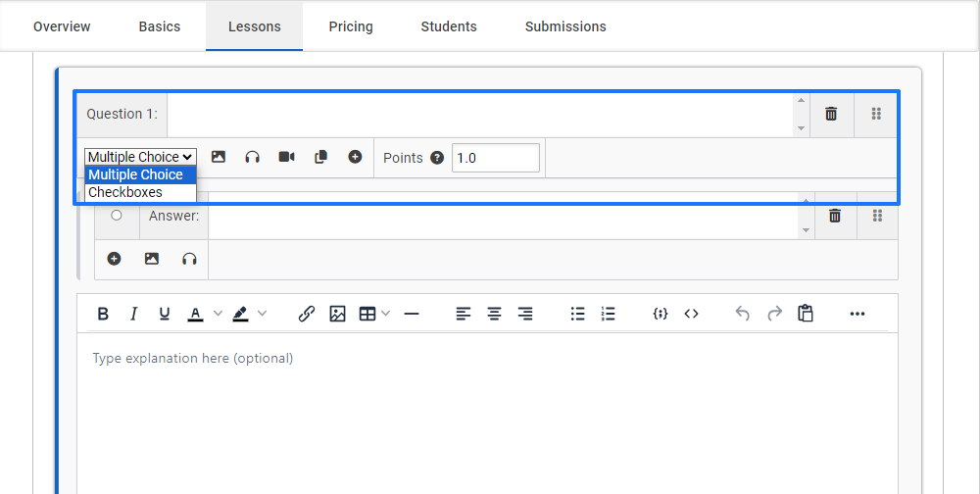Insert an image into explanation
The width and height of the screenshot is (980, 494).
(337, 314)
